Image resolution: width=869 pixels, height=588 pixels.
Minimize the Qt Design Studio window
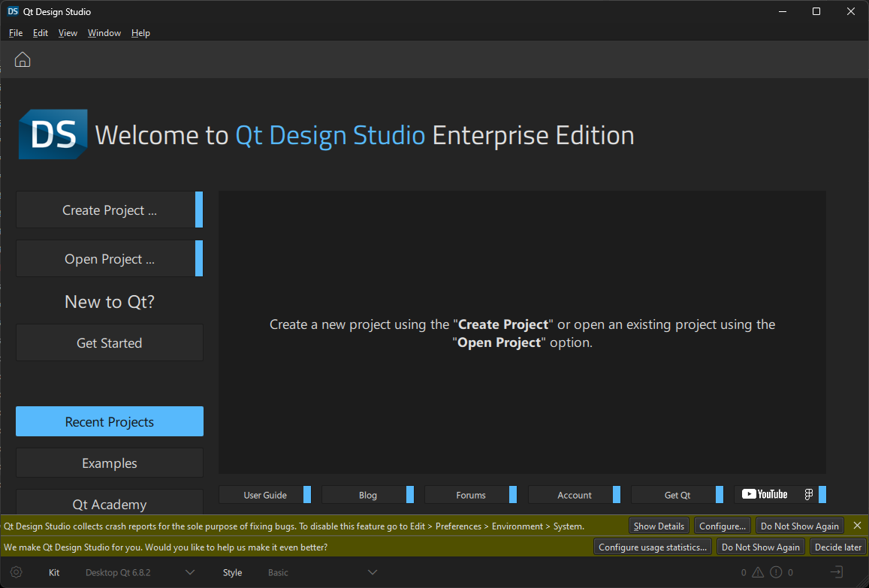(783, 11)
